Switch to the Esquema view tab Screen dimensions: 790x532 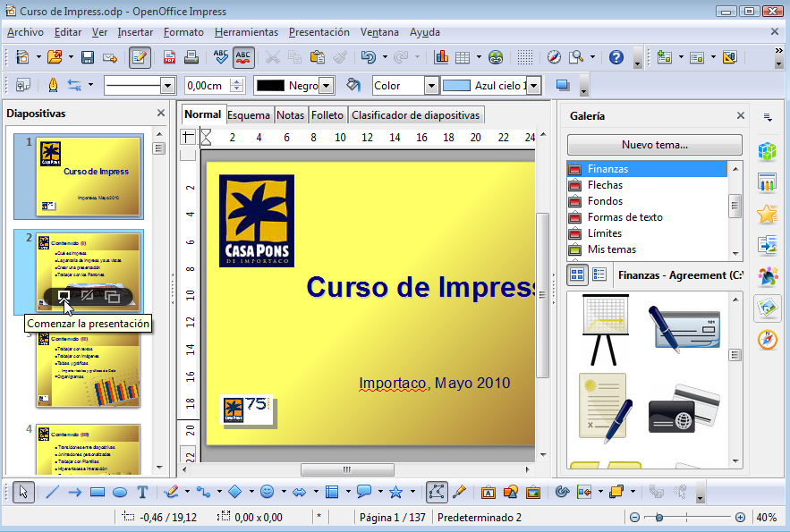pos(248,115)
